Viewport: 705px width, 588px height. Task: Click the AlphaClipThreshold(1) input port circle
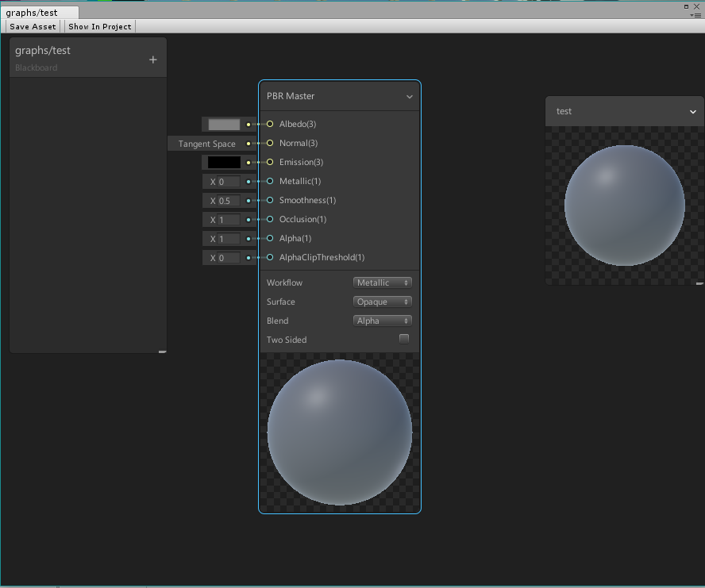[270, 257]
